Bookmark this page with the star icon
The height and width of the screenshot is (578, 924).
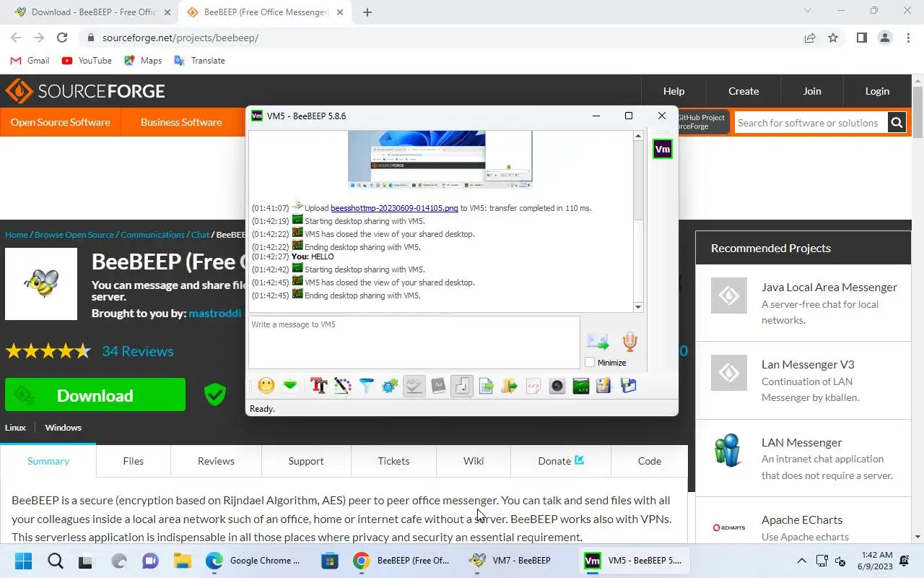[833, 38]
